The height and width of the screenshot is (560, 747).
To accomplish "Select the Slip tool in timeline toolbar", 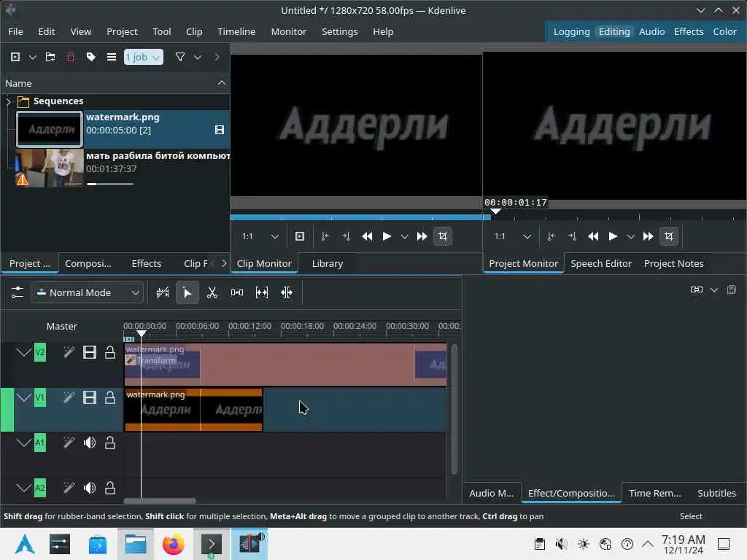I will [x=262, y=292].
